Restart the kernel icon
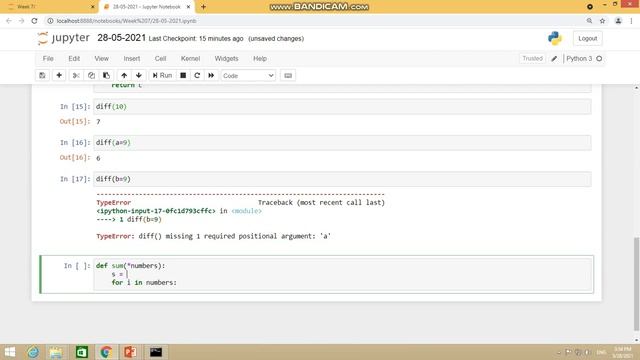 click(197, 76)
